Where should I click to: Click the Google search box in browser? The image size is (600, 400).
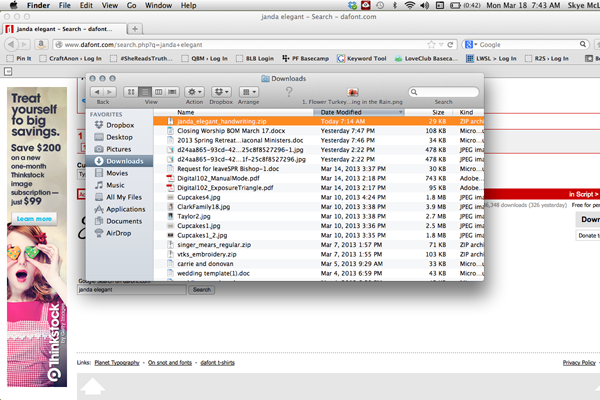point(528,45)
